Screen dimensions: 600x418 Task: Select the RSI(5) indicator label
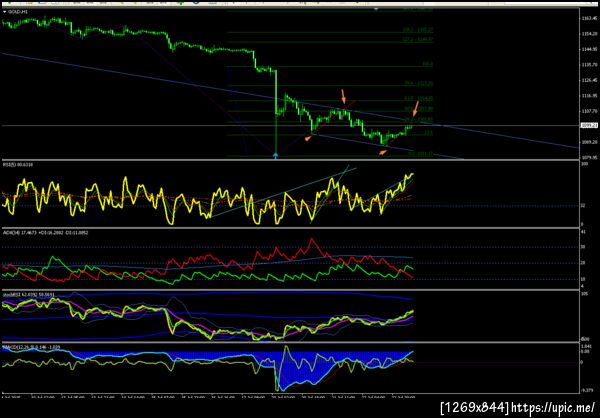coord(18,165)
